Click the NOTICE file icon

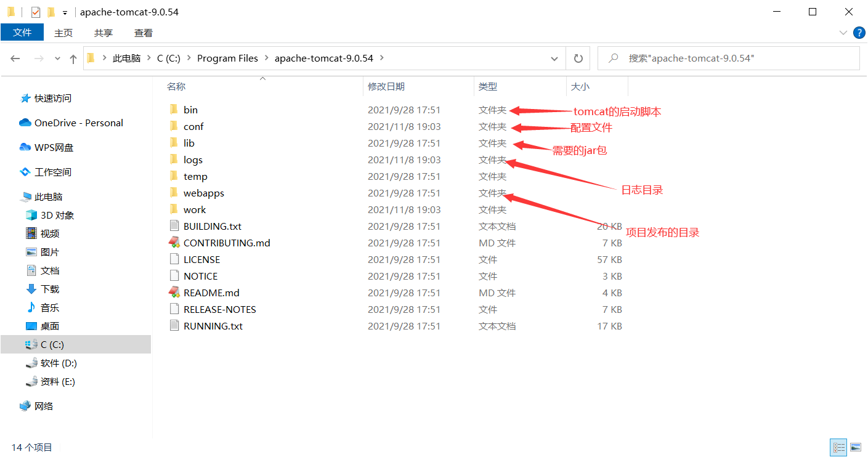pyautogui.click(x=173, y=276)
